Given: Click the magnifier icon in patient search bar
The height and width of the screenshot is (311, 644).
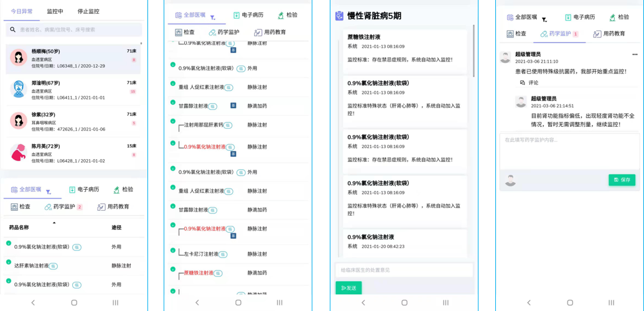Looking at the screenshot, I should coord(12,30).
